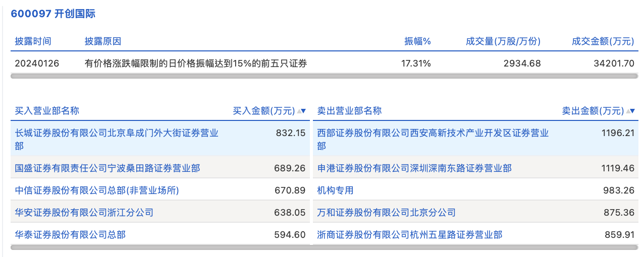Viewport: 644px width, 257px height.
Task: Select the 20240126 disclosure date cell
Action: pos(37,63)
